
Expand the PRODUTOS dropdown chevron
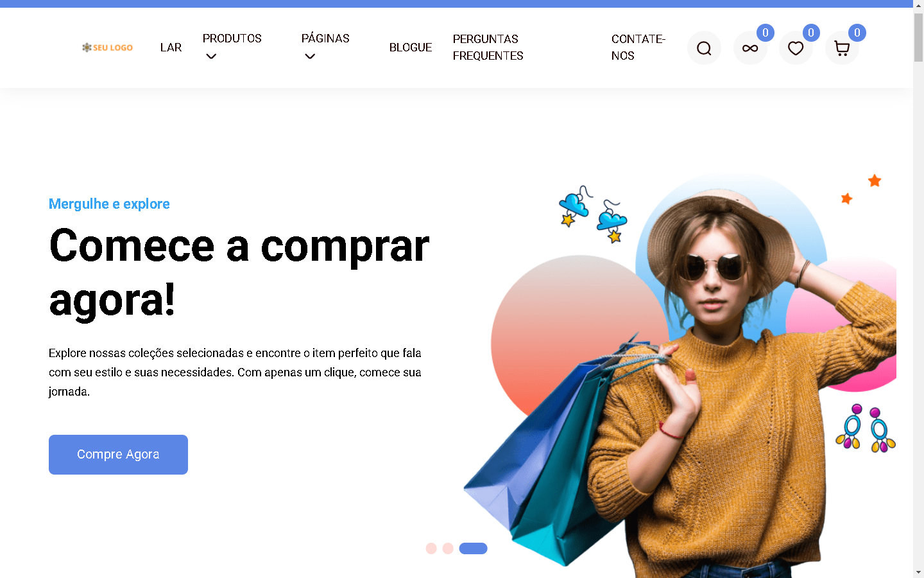[211, 57]
